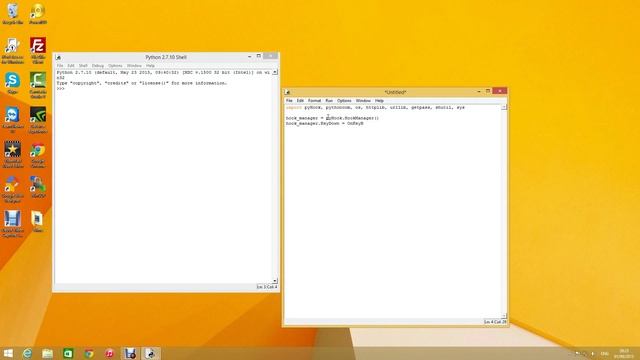640x360 pixels.
Task: Open the Recycle Bin desktop icon
Action: 13,13
